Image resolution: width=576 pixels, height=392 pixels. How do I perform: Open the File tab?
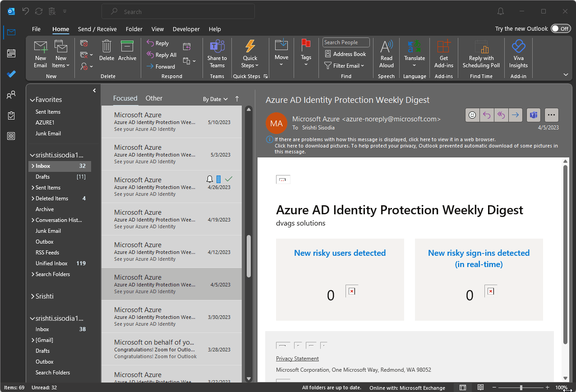coord(36,29)
